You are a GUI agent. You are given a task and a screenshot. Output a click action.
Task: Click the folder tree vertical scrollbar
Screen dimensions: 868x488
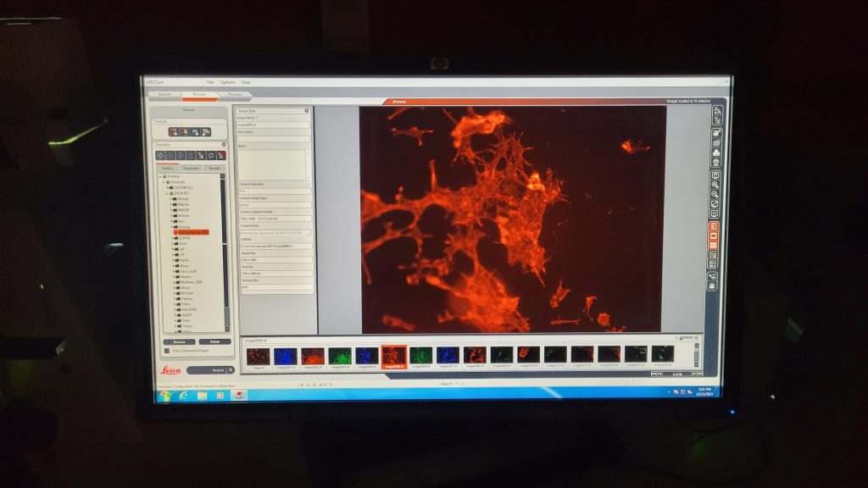click(x=224, y=252)
